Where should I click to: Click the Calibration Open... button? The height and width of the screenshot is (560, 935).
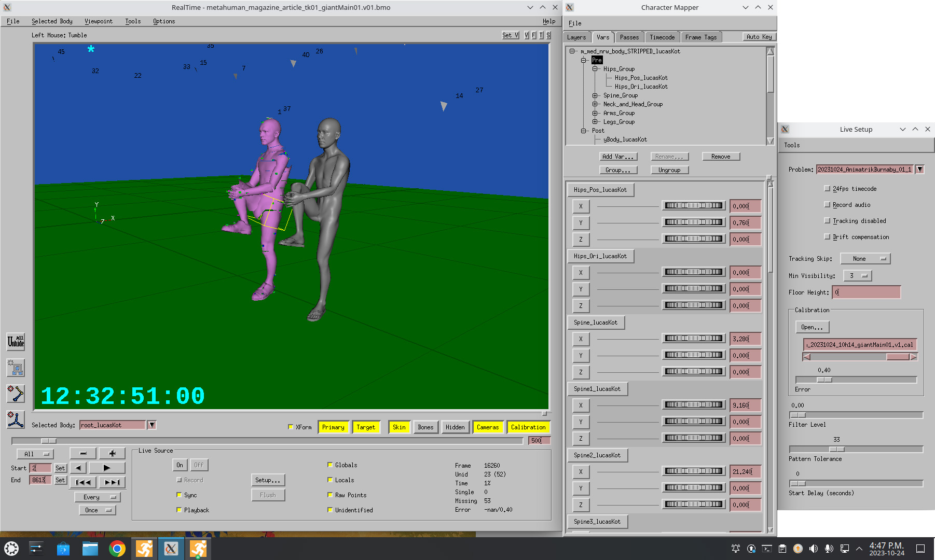click(x=812, y=327)
